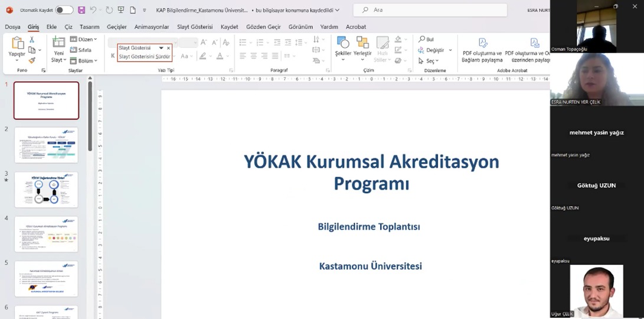
Task: Click the text highlight color pen
Action: (x=202, y=56)
